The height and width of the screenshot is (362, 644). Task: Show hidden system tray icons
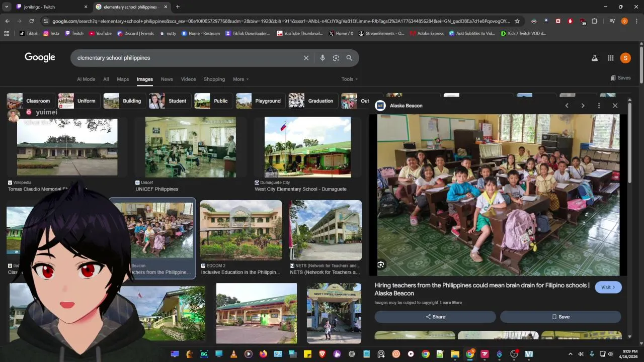click(570, 354)
